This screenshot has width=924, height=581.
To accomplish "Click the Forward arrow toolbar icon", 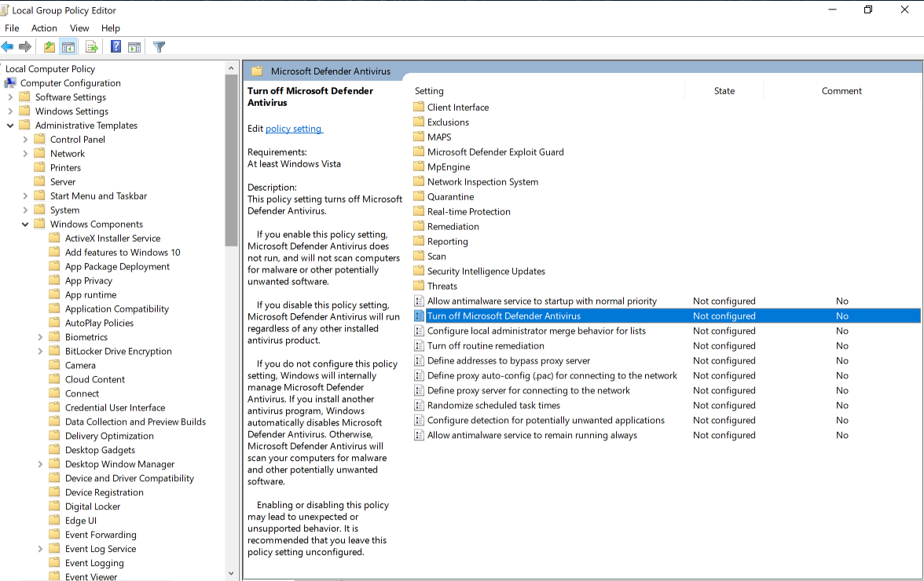I will pyautogui.click(x=25, y=47).
